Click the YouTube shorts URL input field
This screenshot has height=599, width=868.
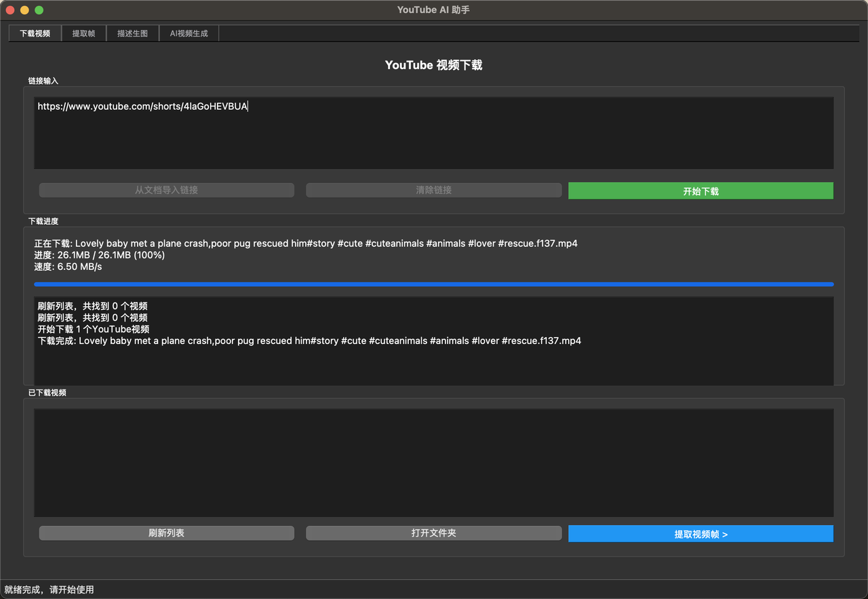[433, 133]
